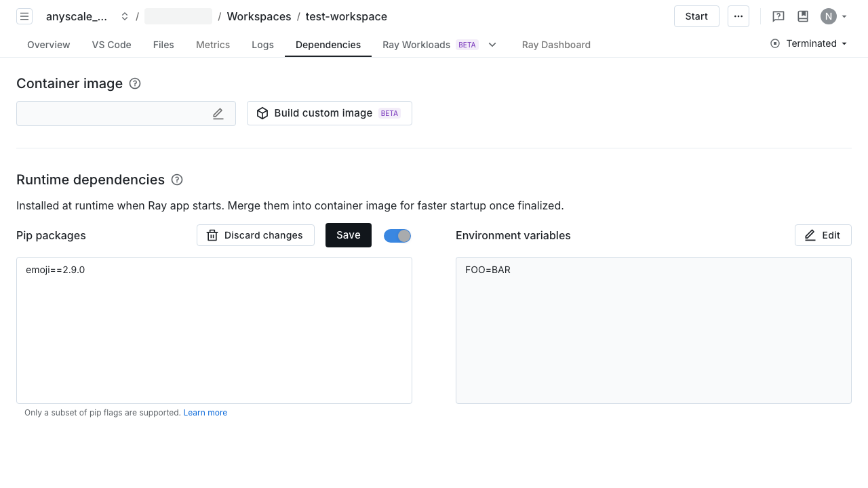Click Build custom image button
The image size is (868, 488).
330,113
